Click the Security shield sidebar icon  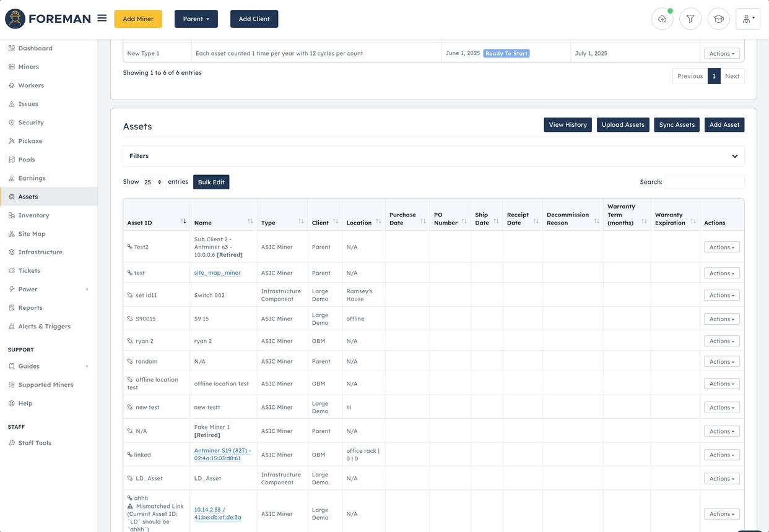[x=12, y=122]
